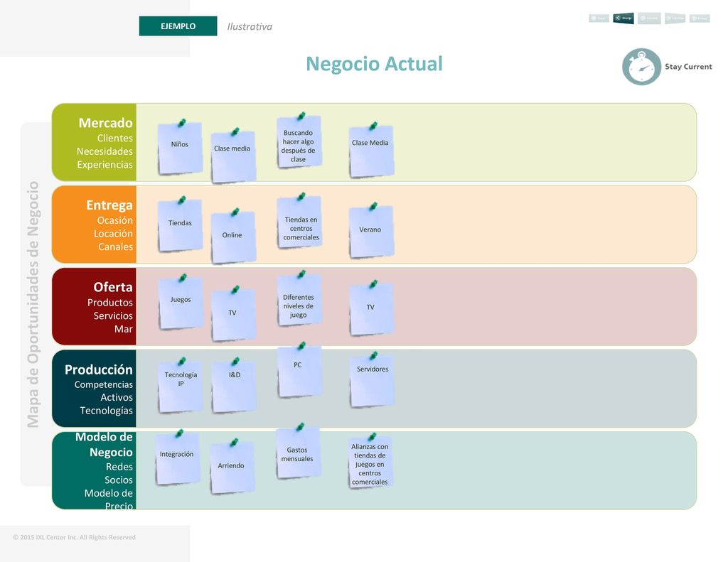Click the Oferta row heading
This screenshot has height=562, width=728.
(x=113, y=287)
